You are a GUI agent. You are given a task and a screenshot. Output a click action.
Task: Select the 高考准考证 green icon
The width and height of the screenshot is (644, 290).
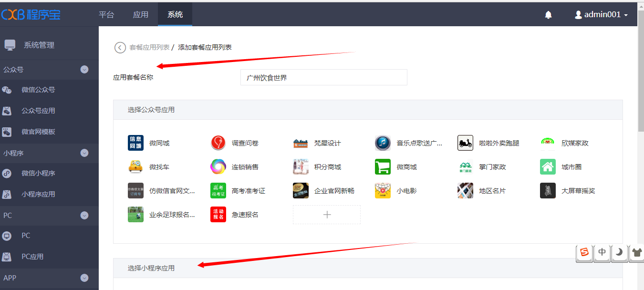click(x=218, y=191)
